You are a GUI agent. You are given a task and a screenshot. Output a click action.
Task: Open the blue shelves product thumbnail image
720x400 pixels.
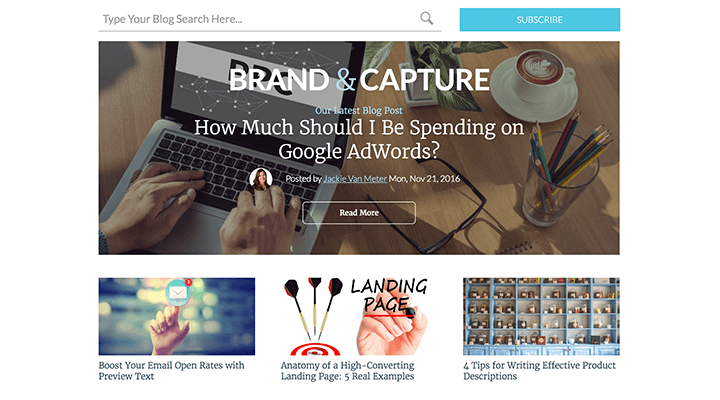(541, 316)
